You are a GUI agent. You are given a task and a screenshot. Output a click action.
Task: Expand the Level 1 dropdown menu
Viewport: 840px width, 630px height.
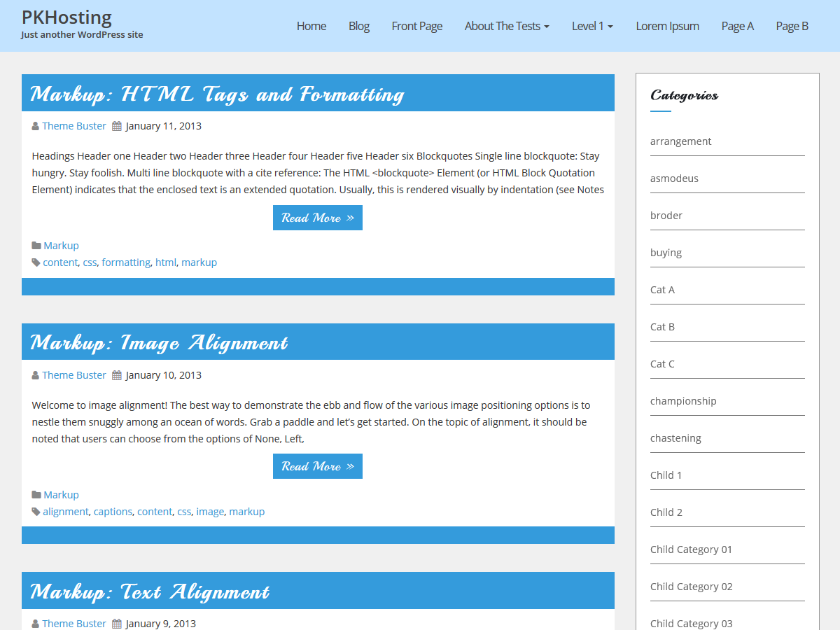[592, 26]
